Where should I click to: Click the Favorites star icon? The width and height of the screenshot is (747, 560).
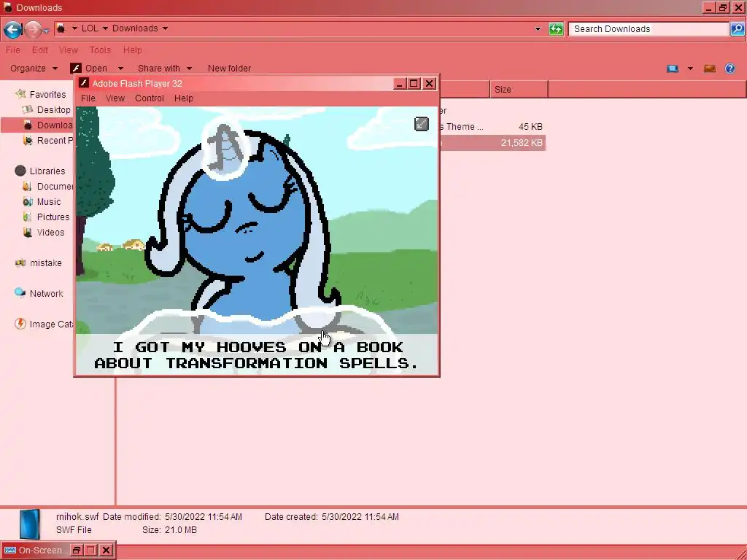tap(20, 94)
